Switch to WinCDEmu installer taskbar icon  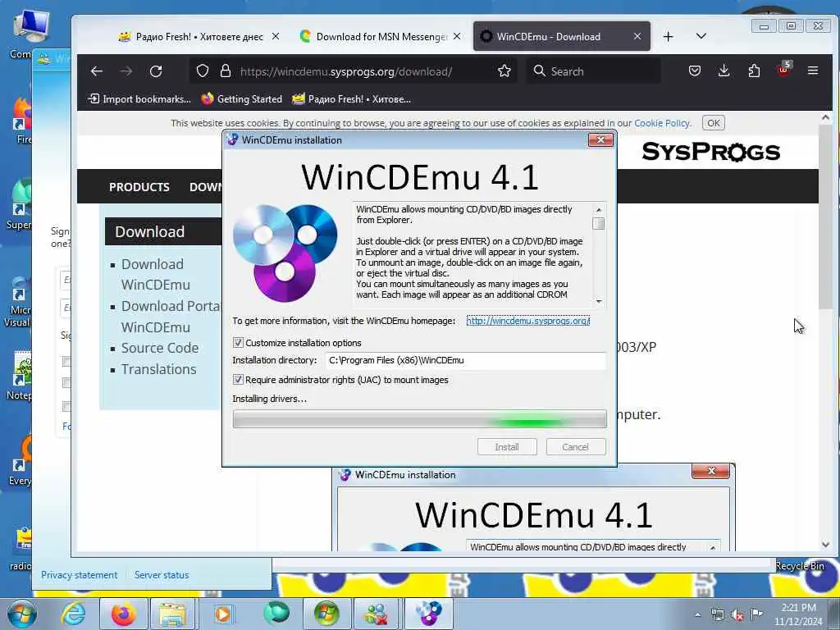pyautogui.click(x=428, y=614)
